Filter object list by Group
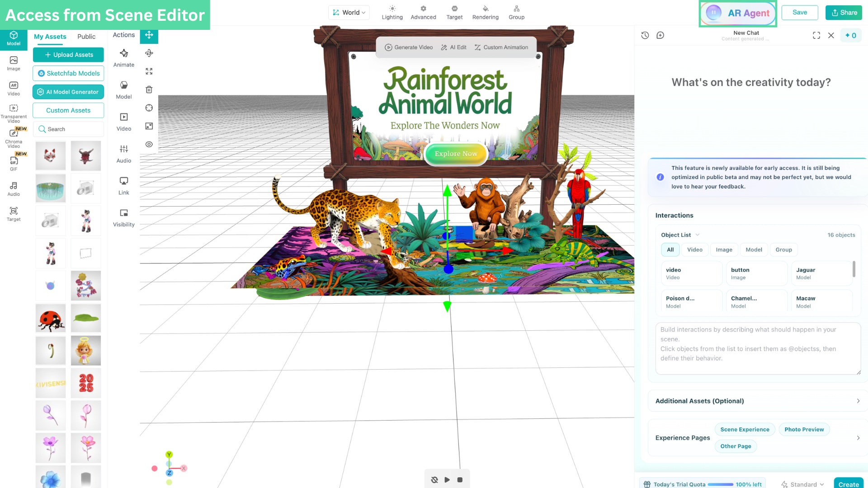This screenshot has height=488, width=868. pyautogui.click(x=784, y=250)
